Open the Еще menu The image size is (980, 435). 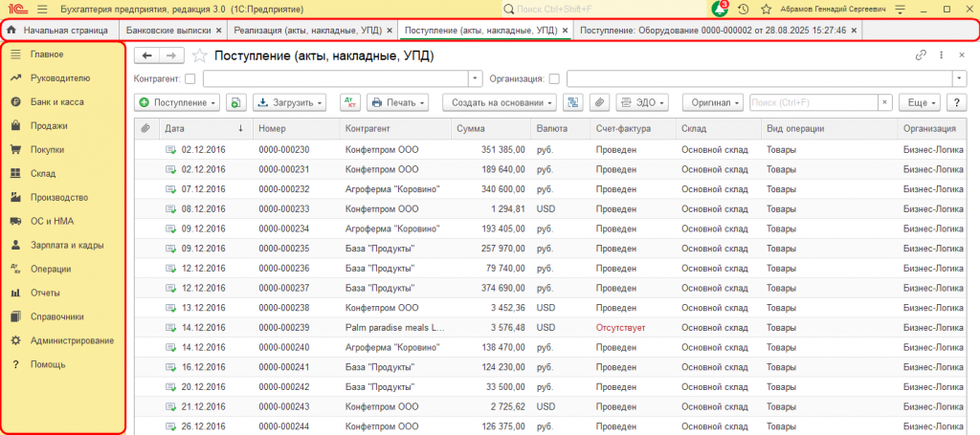pos(920,102)
